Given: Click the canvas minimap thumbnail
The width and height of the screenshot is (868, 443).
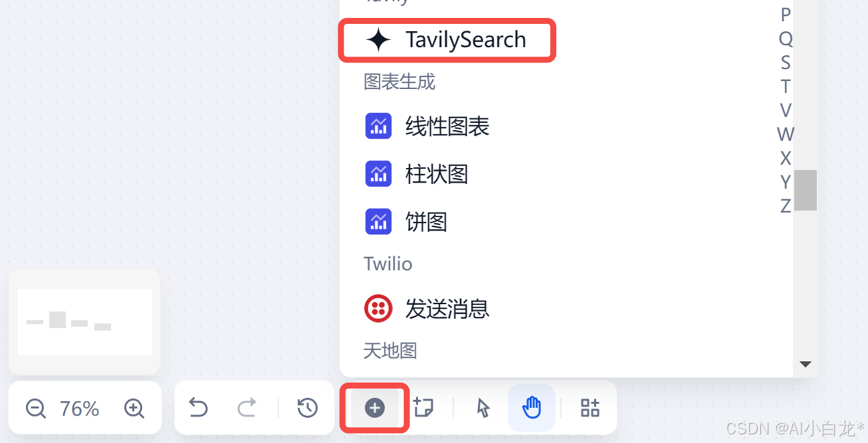Looking at the screenshot, I should click(x=85, y=322).
